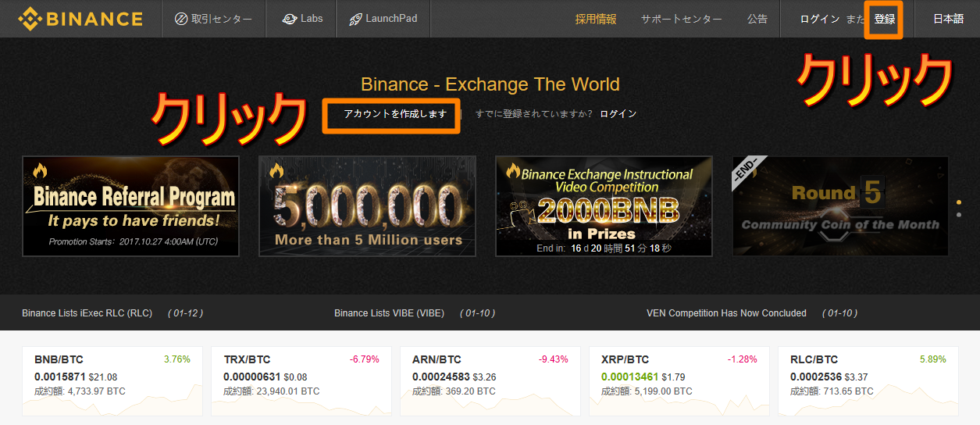The height and width of the screenshot is (425, 980).
Task: Go to LaunchPad
Action: click(x=383, y=19)
